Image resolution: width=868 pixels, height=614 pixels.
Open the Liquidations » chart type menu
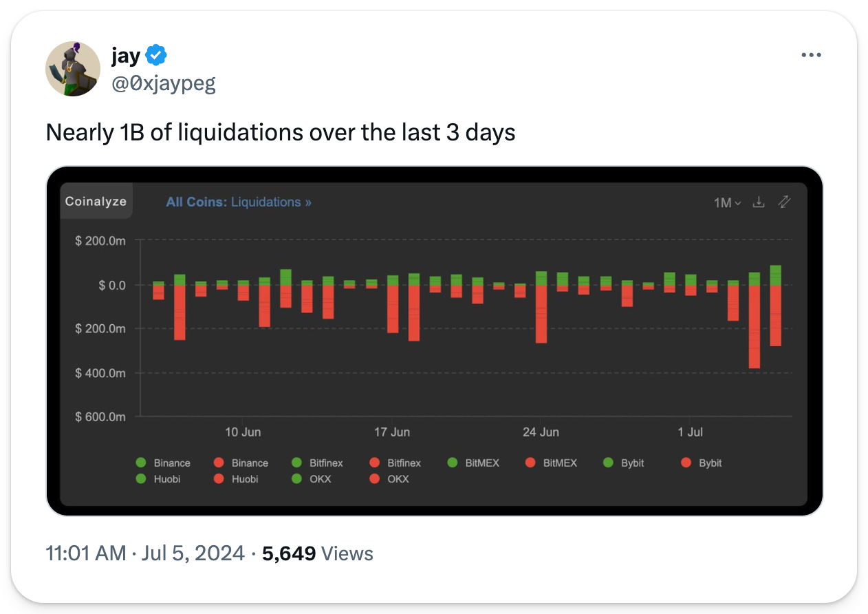[271, 202]
